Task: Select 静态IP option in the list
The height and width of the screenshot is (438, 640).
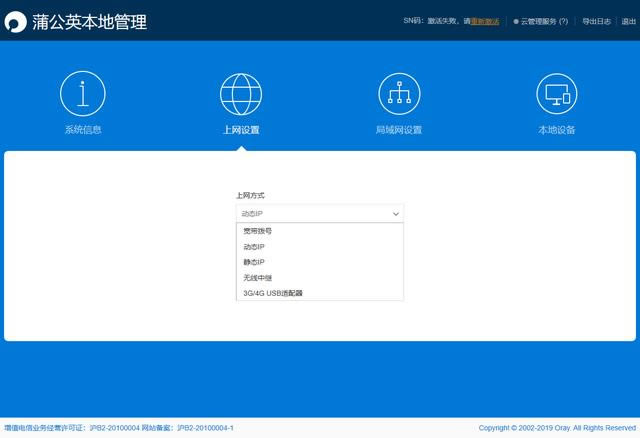Action: click(x=320, y=262)
